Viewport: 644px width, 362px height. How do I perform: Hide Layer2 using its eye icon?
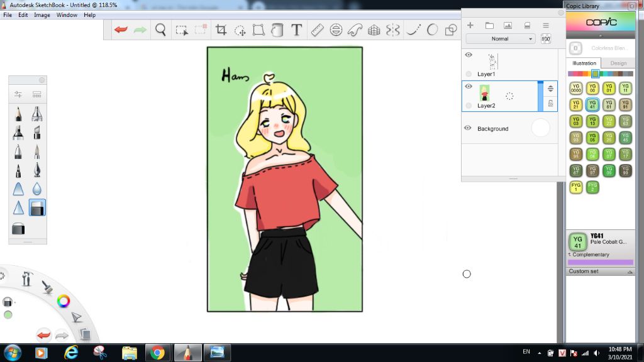click(x=469, y=87)
